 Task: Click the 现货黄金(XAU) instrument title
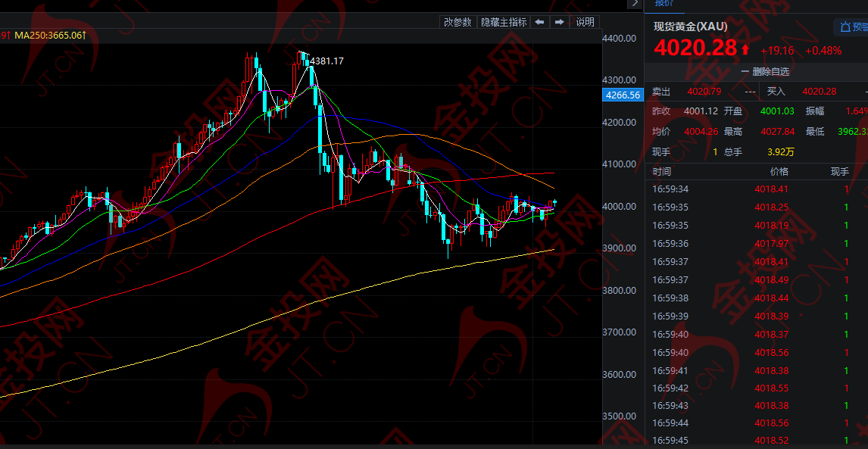690,27
